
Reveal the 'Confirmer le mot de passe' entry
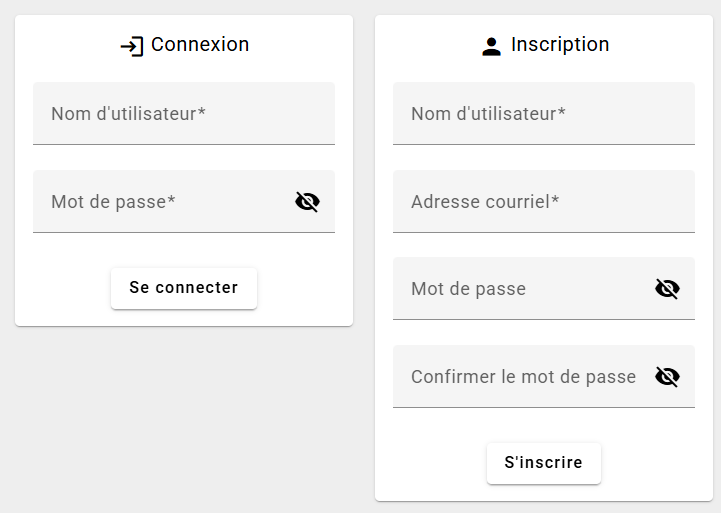(x=667, y=377)
